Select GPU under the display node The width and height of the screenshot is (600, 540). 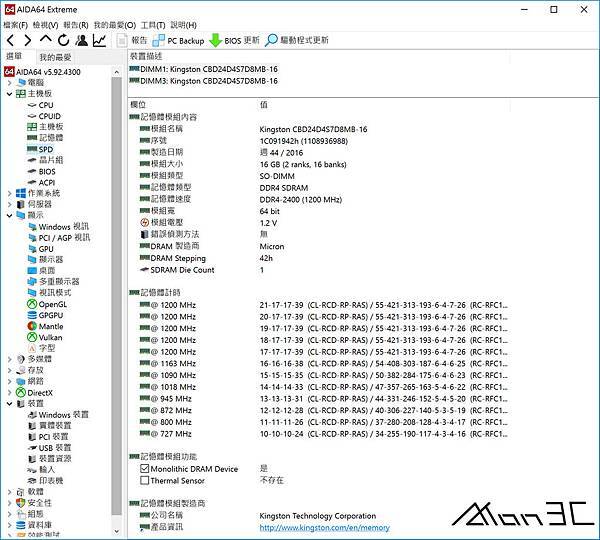tap(41, 249)
